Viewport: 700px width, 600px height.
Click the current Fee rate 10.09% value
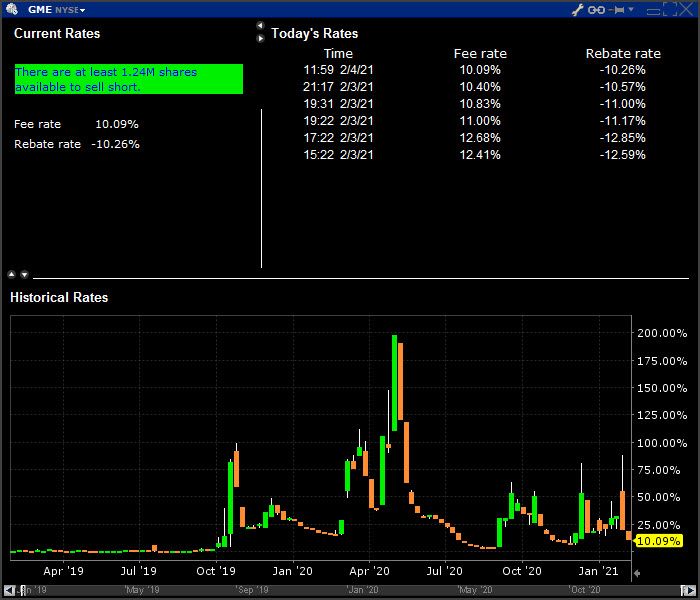click(117, 124)
